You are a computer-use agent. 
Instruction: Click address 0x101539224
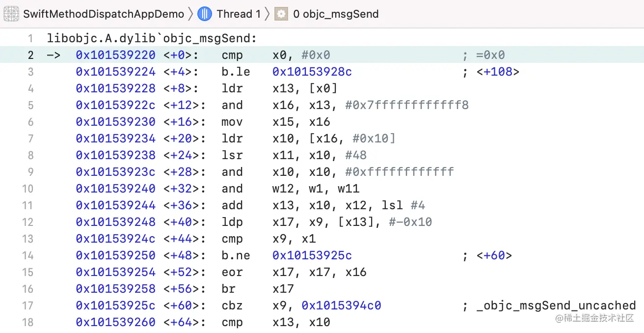116,72
